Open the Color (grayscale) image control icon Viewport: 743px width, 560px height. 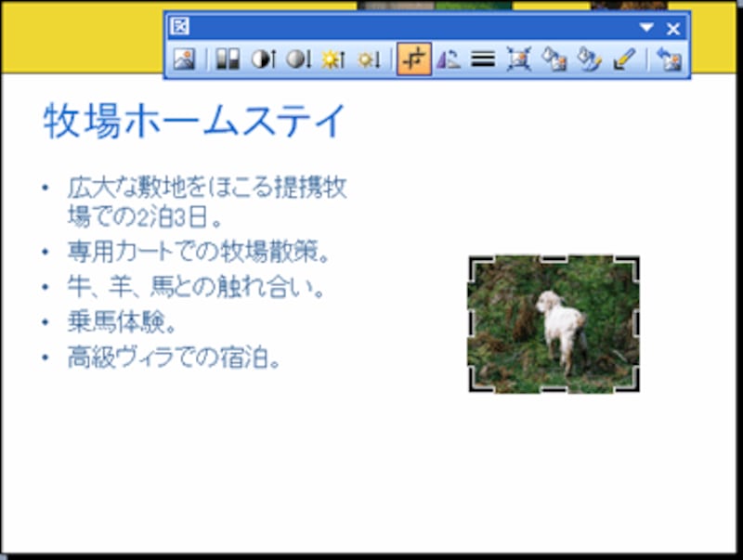[226, 59]
